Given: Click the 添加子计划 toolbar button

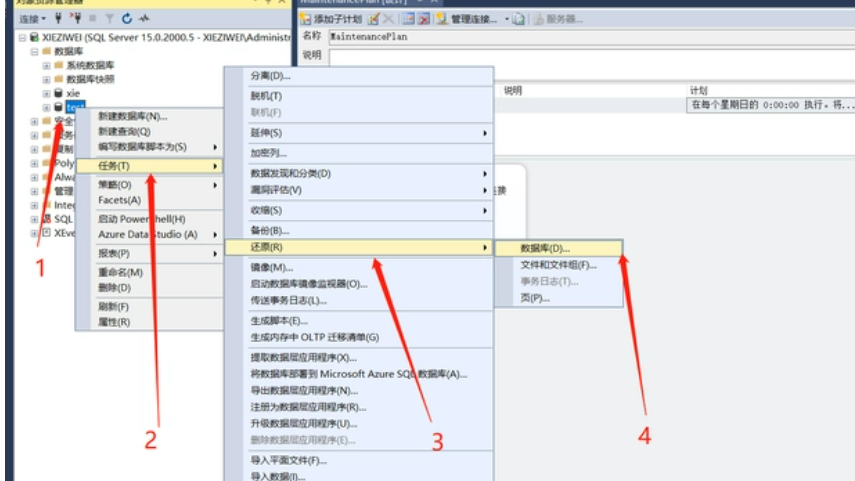Looking at the screenshot, I should [x=332, y=19].
